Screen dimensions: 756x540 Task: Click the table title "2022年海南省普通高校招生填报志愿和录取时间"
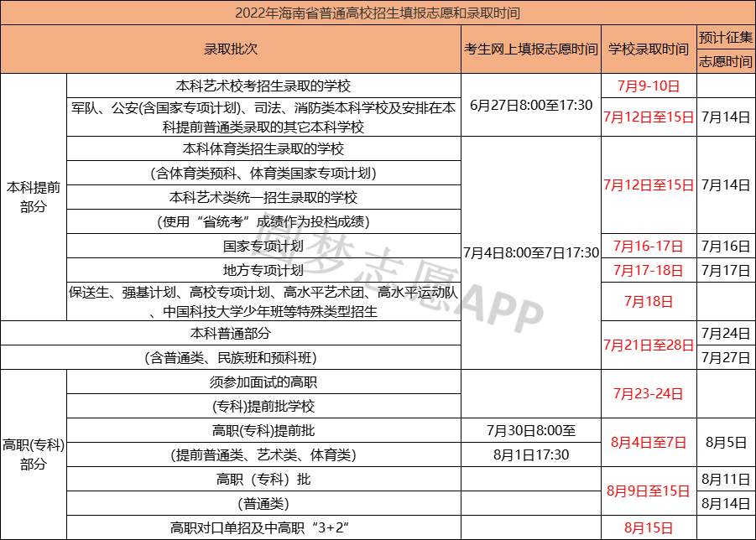pyautogui.click(x=378, y=13)
